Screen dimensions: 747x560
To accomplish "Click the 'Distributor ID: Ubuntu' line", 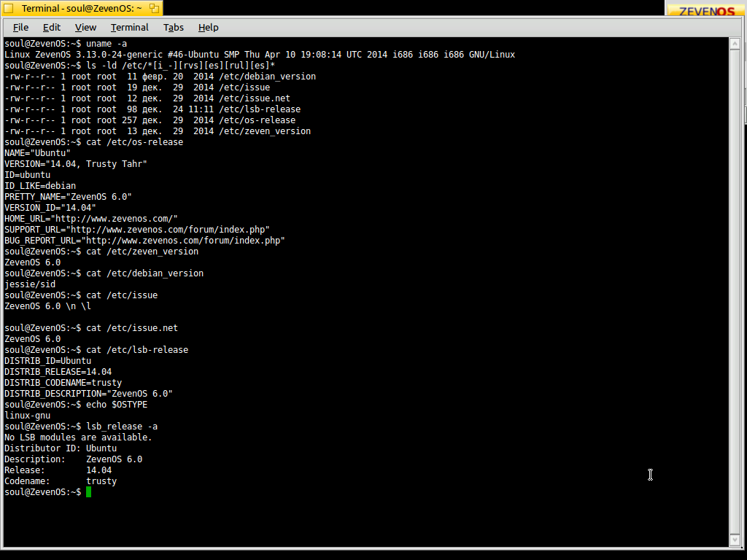I will [x=61, y=449].
